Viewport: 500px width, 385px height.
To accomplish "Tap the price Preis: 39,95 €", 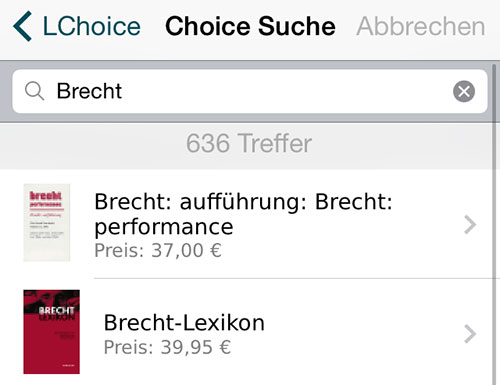I will pos(167,347).
